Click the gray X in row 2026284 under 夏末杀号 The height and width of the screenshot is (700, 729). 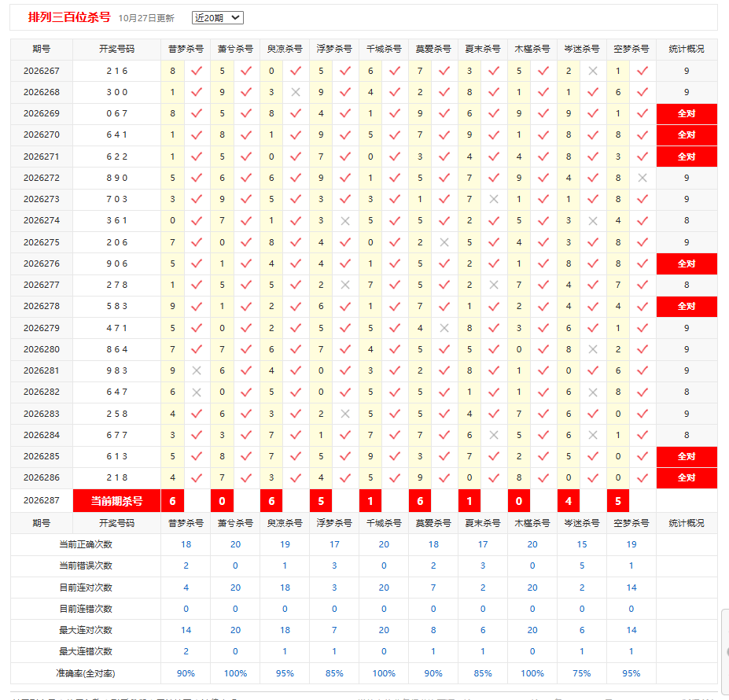[494, 435]
